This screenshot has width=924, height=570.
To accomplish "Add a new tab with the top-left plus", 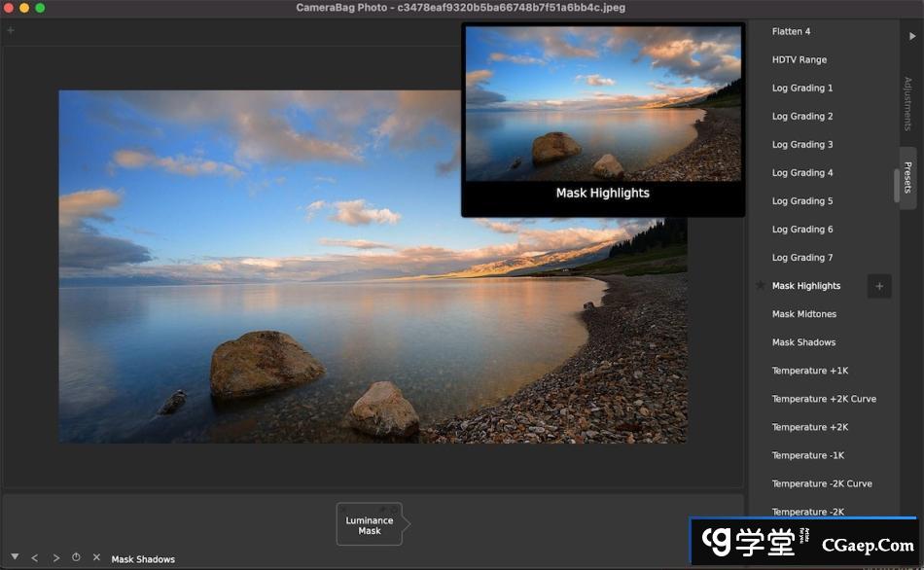I will [x=11, y=30].
